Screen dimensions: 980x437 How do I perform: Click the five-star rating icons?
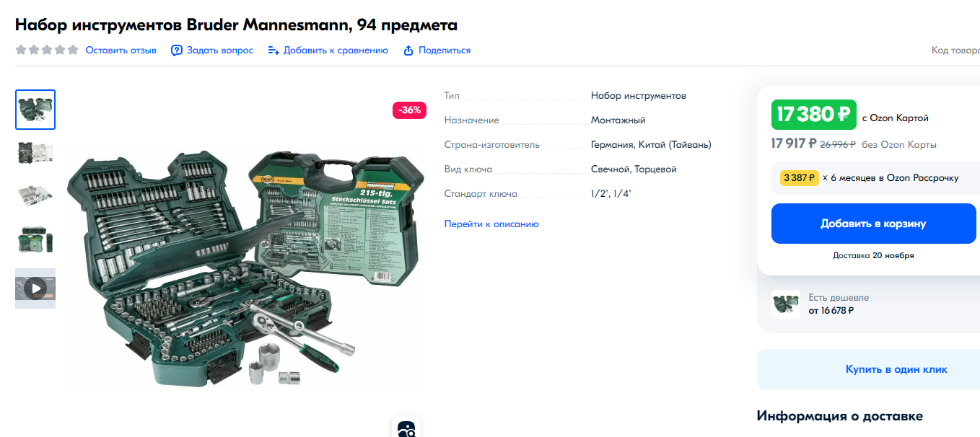tap(47, 50)
